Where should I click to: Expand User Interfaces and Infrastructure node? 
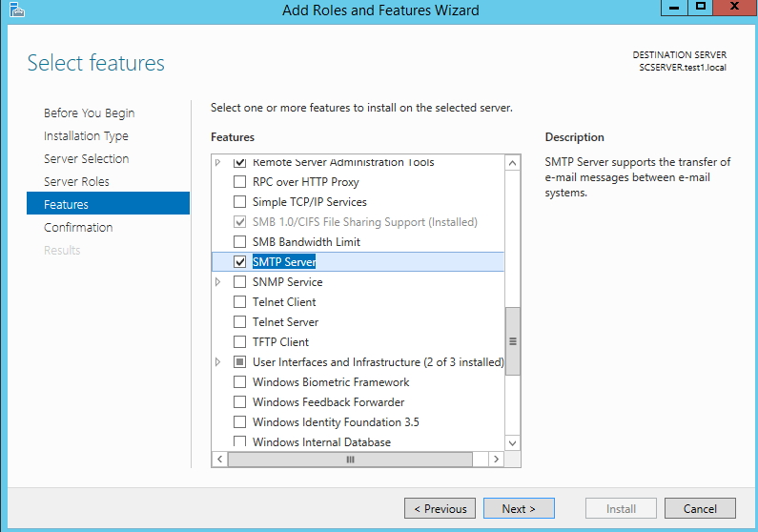(218, 362)
